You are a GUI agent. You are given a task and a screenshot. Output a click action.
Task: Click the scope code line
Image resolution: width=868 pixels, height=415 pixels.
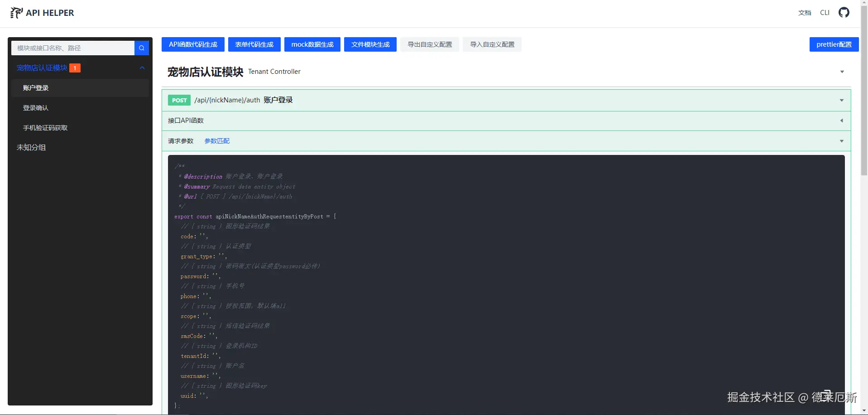pyautogui.click(x=196, y=316)
